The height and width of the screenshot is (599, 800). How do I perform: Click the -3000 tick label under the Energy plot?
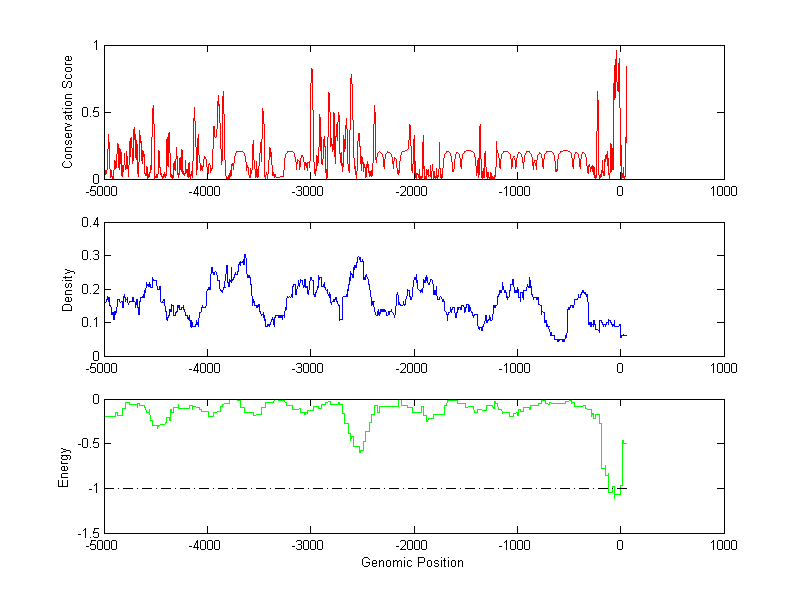(x=309, y=546)
